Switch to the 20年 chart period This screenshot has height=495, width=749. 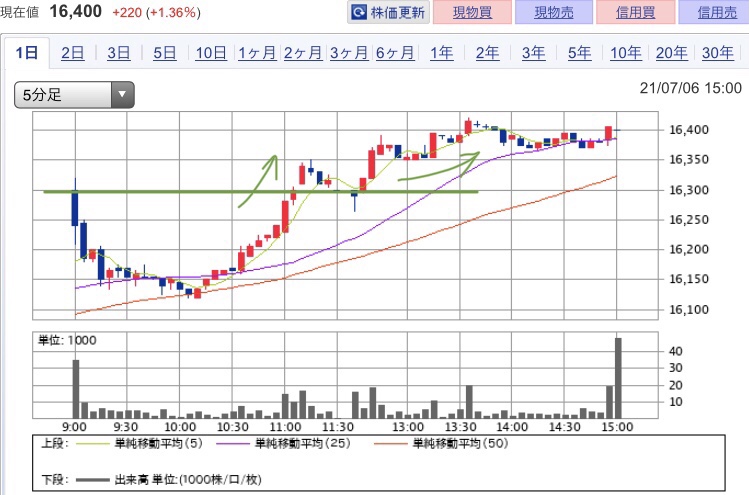(672, 53)
